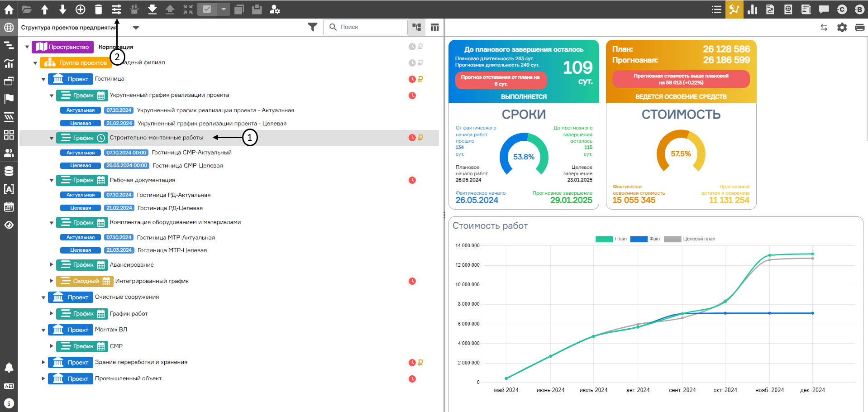Toggle the table columns view button
868x412 pixels.
click(x=435, y=28)
